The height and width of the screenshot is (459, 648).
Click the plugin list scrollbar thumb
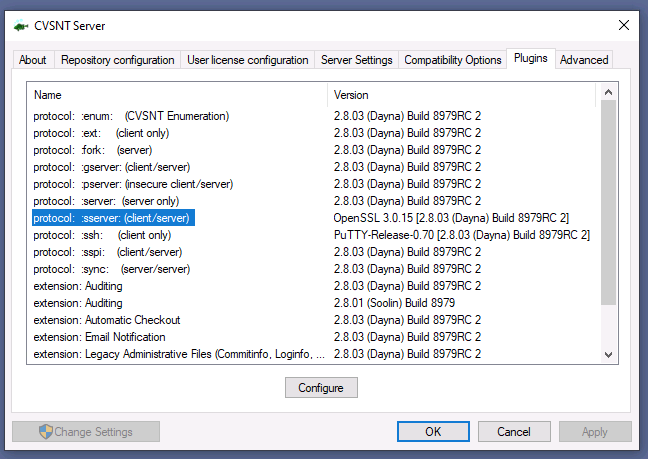[x=608, y=202]
